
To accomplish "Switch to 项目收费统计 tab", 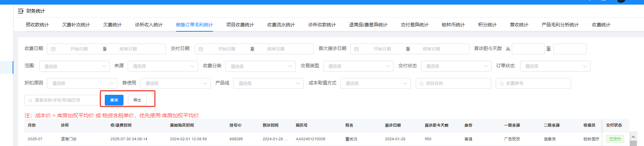I will (240, 25).
